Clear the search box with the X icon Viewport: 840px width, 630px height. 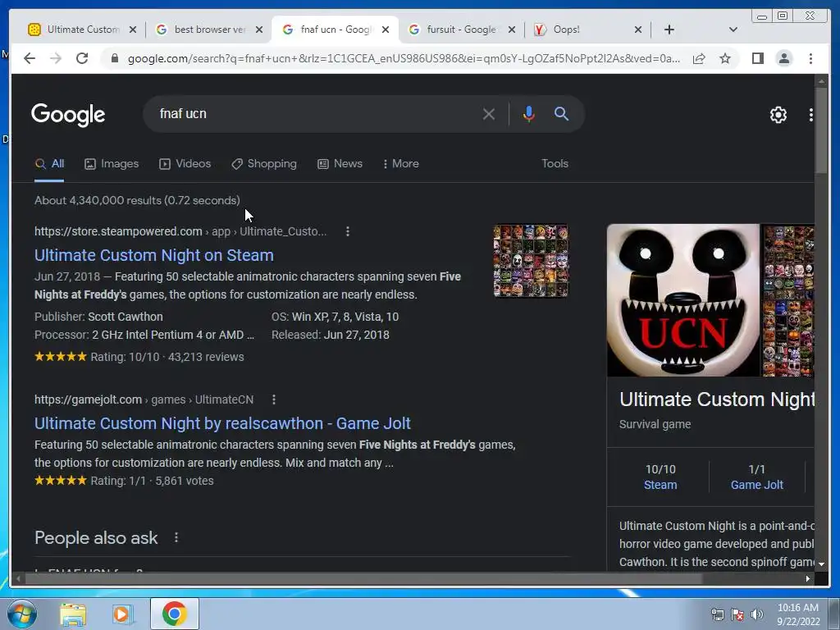point(488,113)
